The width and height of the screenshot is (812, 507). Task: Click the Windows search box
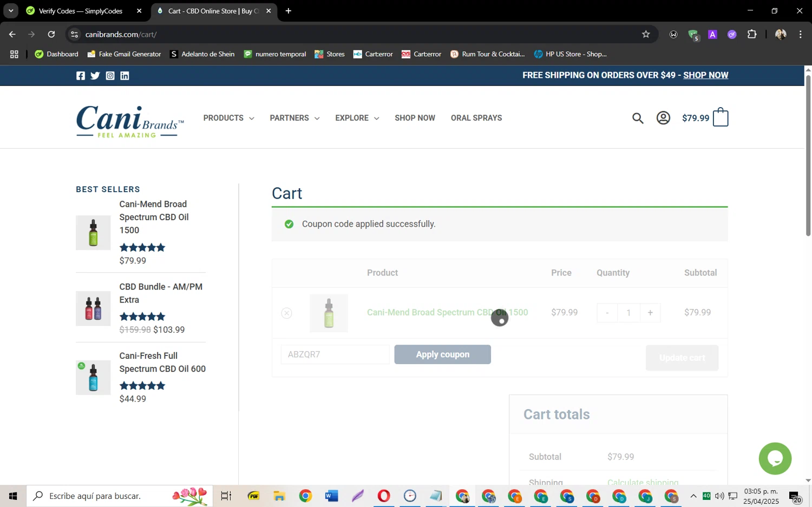[x=120, y=496]
